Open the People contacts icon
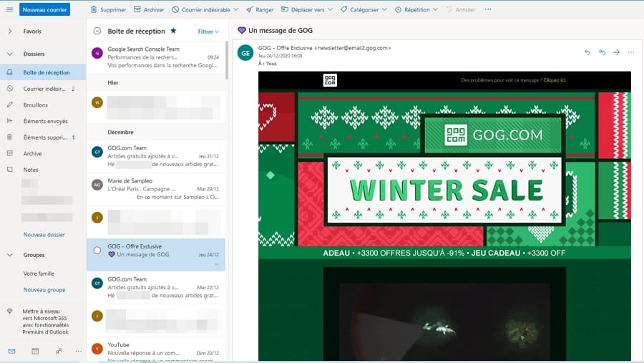Screen dimensions: 644x363 tap(58, 351)
